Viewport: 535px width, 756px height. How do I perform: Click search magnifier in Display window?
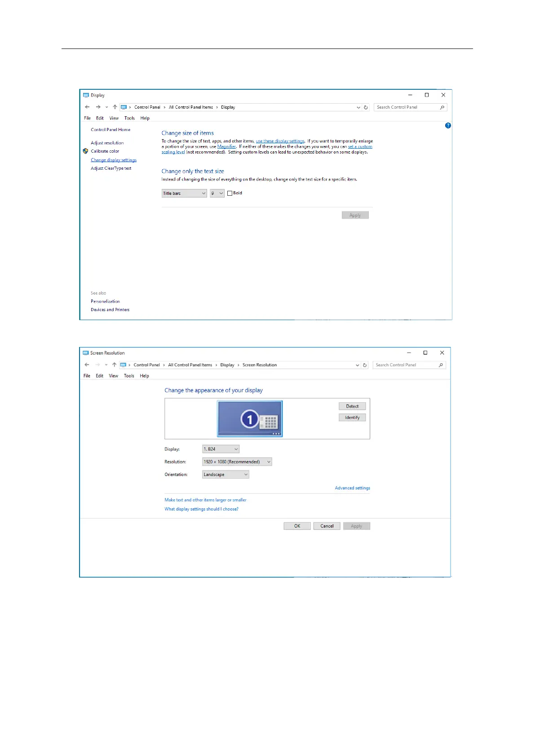pyautogui.click(x=442, y=107)
